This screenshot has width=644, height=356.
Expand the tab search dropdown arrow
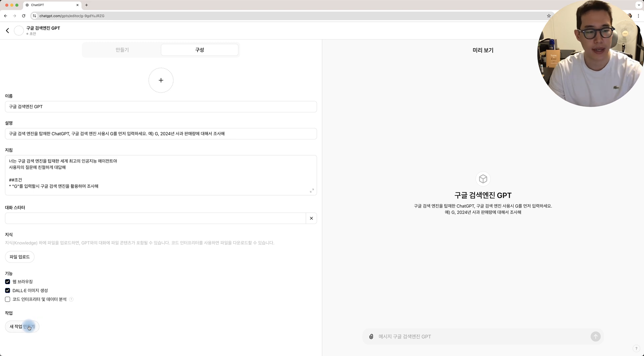(639, 5)
